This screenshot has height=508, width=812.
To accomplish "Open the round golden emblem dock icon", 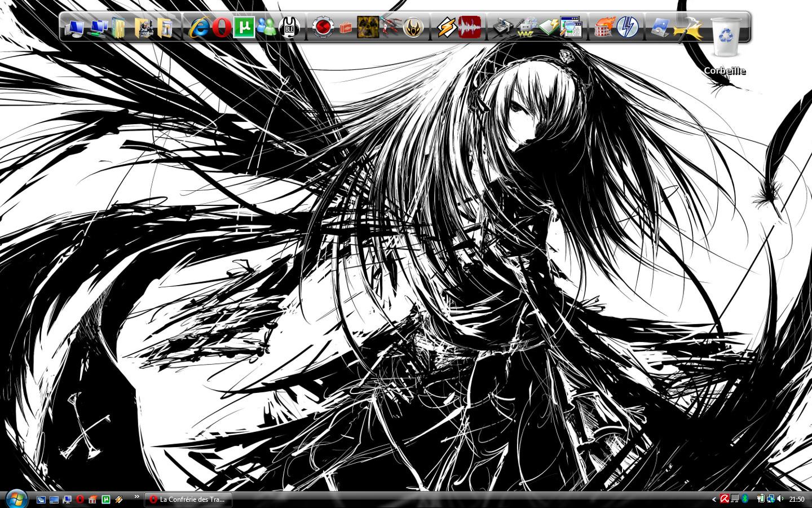I will pyautogui.click(x=413, y=27).
